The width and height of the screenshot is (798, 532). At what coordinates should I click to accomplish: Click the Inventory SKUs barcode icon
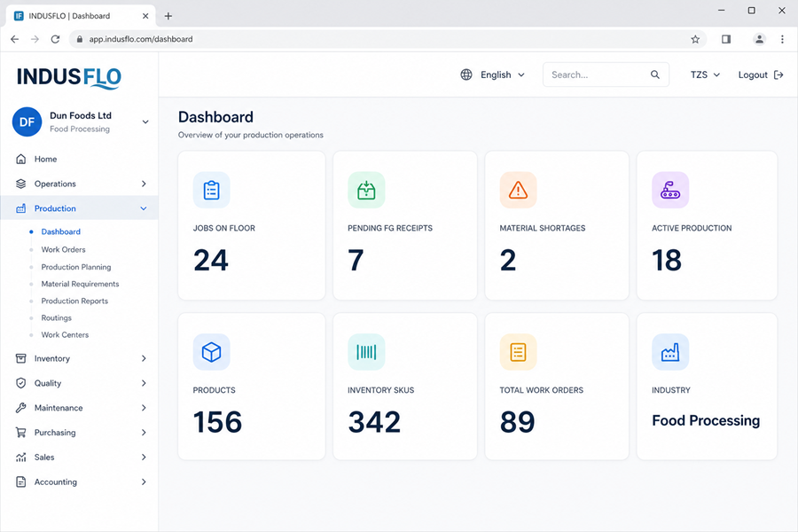pos(366,352)
